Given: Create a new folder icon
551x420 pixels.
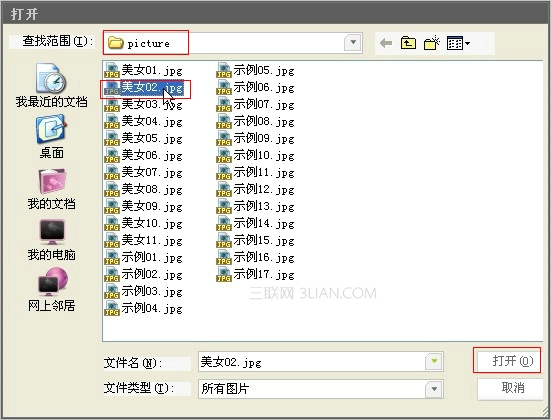Looking at the screenshot, I should pyautogui.click(x=432, y=43).
